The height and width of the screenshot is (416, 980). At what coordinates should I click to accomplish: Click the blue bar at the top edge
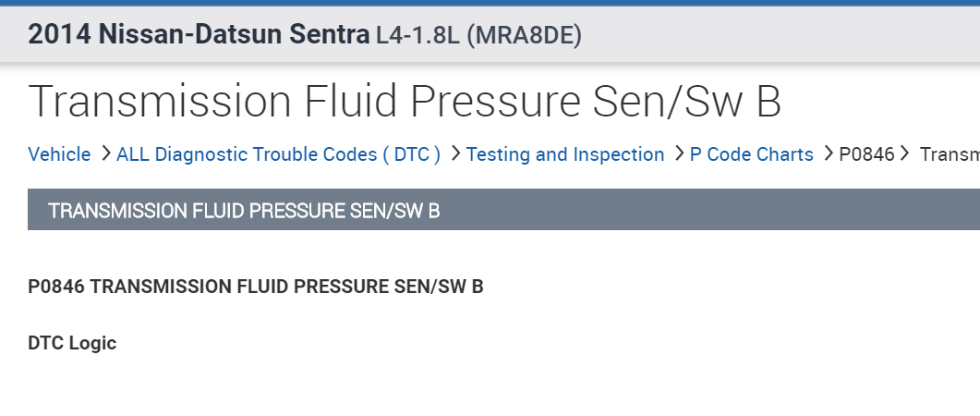490,3
